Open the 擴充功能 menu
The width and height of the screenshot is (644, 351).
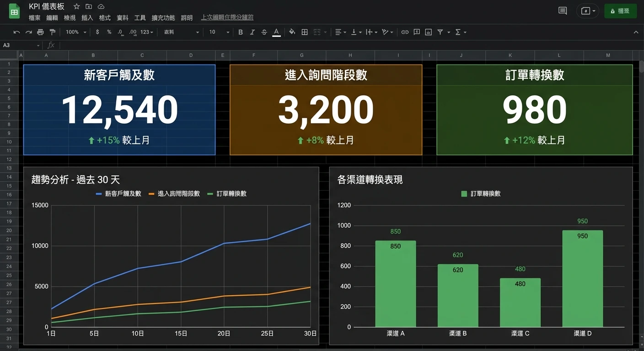coord(163,18)
